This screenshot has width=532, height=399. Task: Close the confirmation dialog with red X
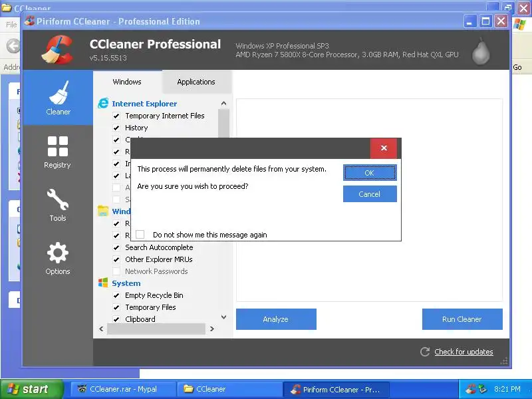[384, 148]
